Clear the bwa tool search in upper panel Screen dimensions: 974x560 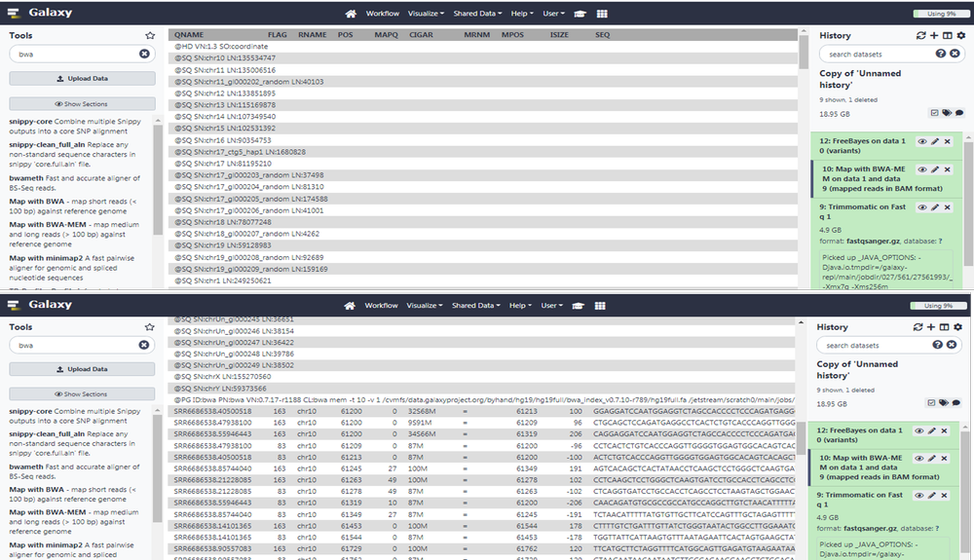point(144,54)
